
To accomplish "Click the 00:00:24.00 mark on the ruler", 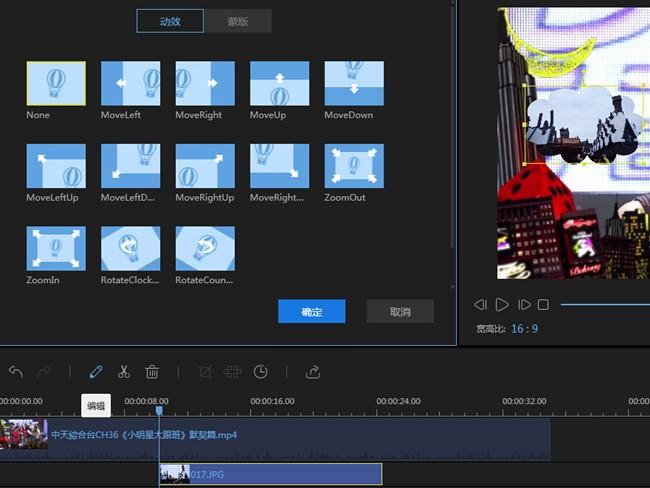I will (398, 401).
